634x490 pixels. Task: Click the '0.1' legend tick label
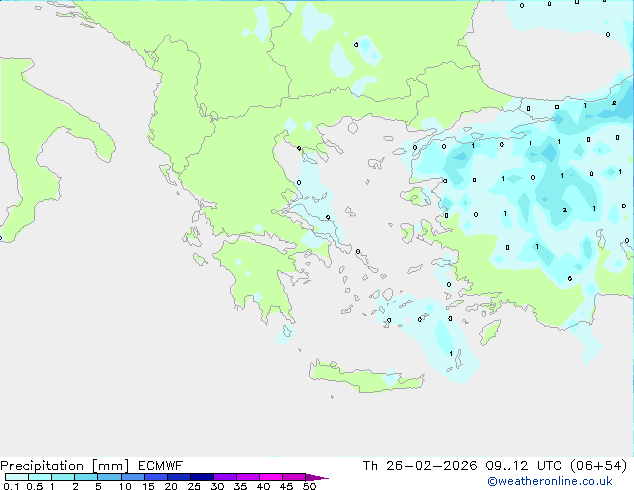click(11, 486)
